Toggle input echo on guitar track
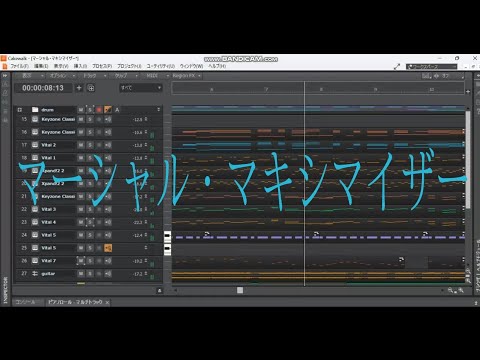The width and height of the screenshot is (480, 360). point(108,274)
